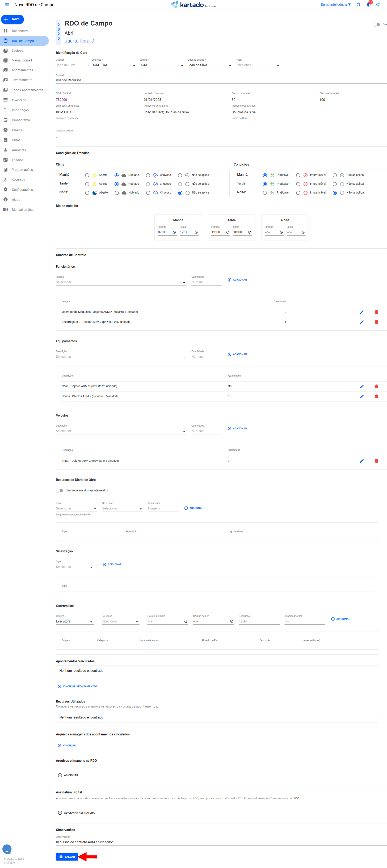The width and height of the screenshot is (387, 868).
Task: Open Cronograma in the sidebar
Action: point(21,120)
